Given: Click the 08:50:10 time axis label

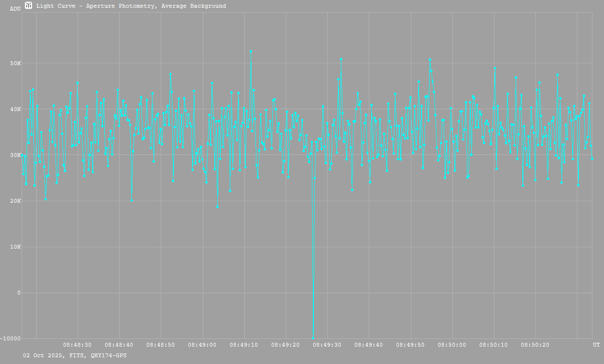Looking at the screenshot, I should [493, 345].
